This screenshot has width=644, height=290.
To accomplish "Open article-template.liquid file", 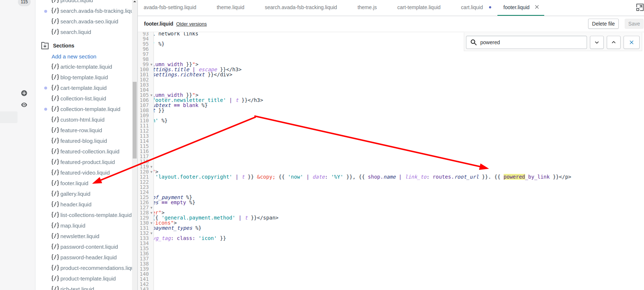I will click(86, 67).
